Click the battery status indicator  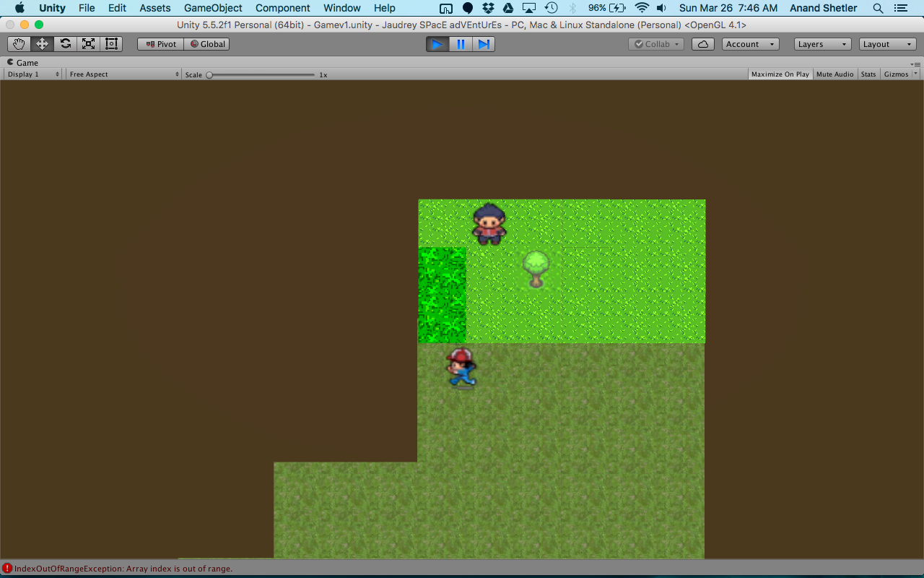pos(607,8)
